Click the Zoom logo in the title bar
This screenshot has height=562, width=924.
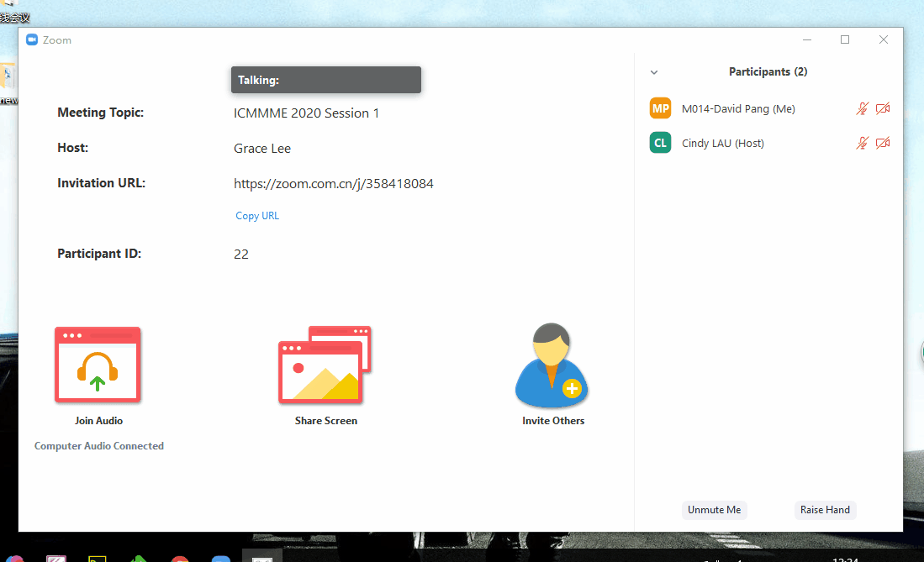[x=32, y=39]
